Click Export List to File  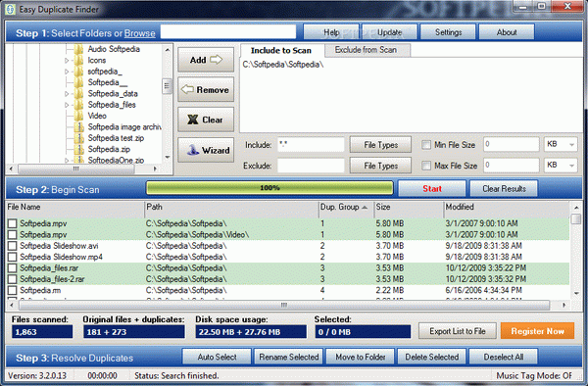[x=458, y=331]
